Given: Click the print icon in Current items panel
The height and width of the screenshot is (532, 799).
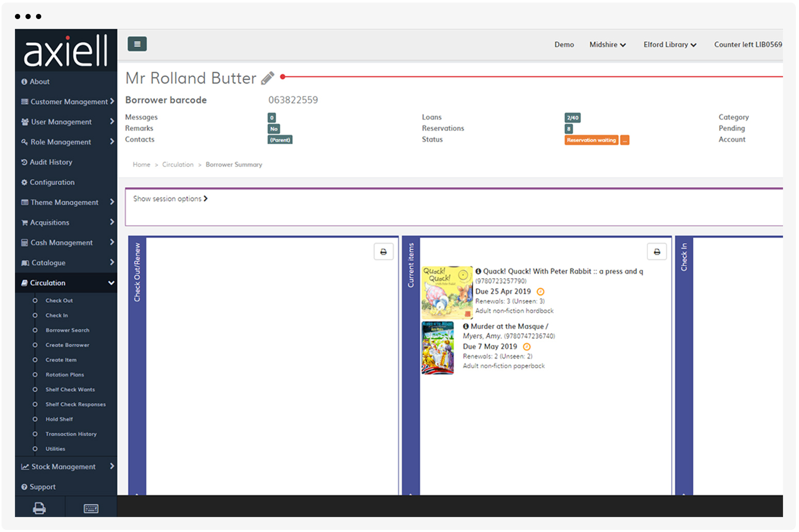Looking at the screenshot, I should [657, 252].
